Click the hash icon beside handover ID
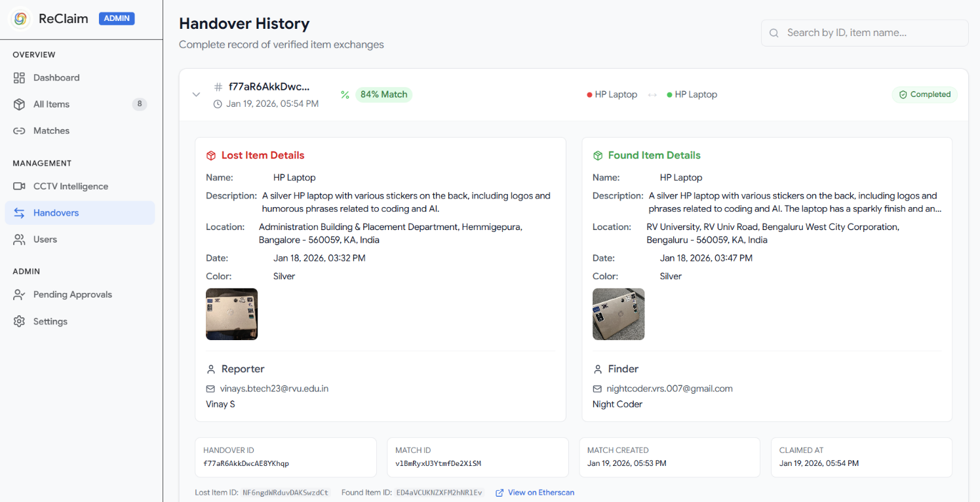980x502 pixels. 218,87
